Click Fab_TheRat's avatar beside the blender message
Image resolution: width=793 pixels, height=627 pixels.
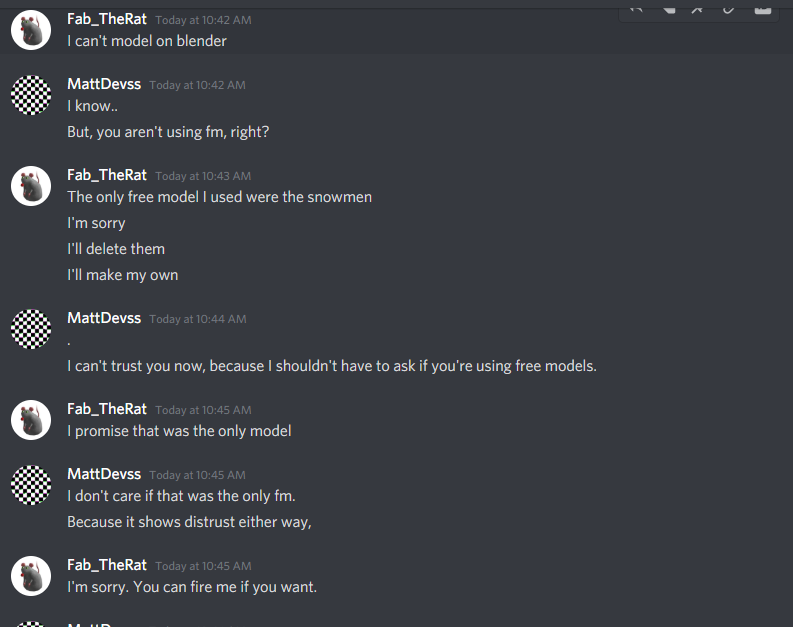[x=31, y=31]
